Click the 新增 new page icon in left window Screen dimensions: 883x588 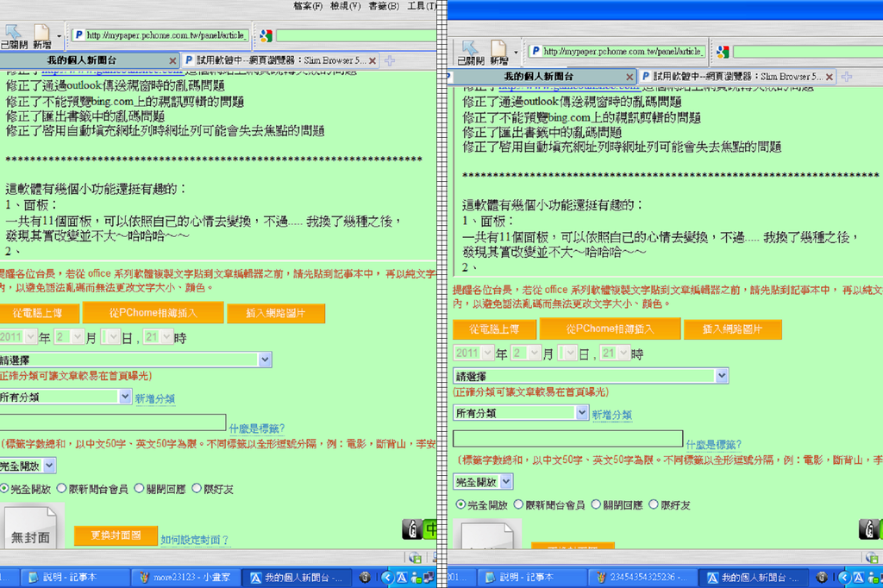point(41,35)
